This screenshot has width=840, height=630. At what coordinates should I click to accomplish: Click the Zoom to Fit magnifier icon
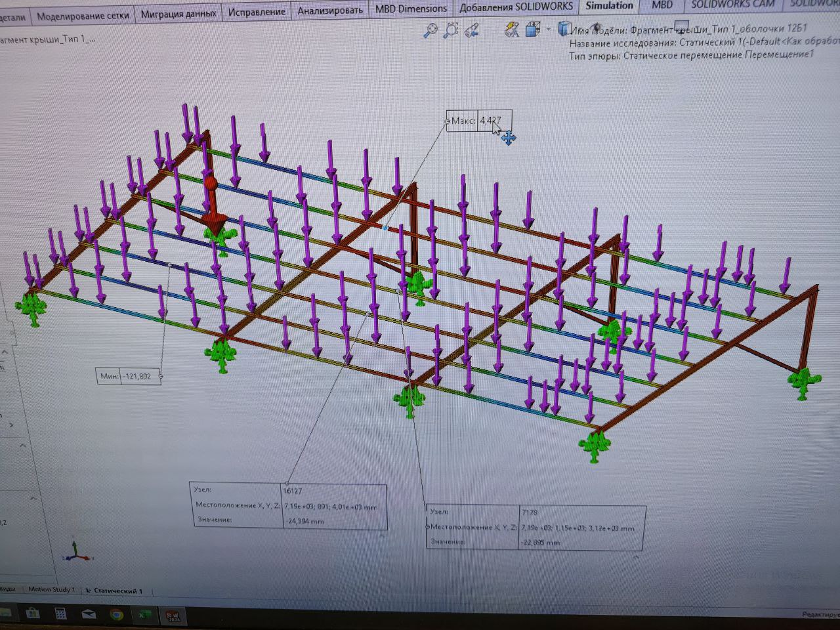tap(430, 30)
